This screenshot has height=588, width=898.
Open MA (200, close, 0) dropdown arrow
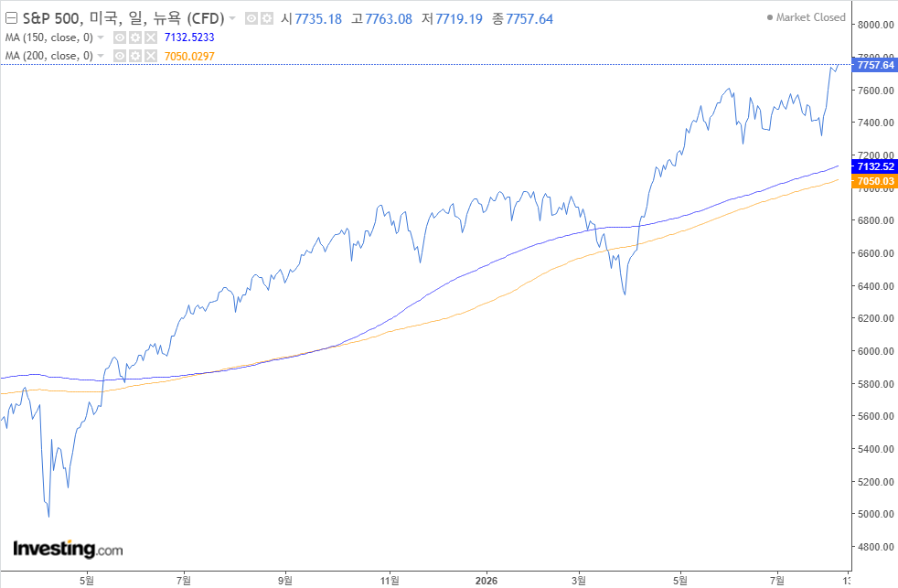click(101, 56)
